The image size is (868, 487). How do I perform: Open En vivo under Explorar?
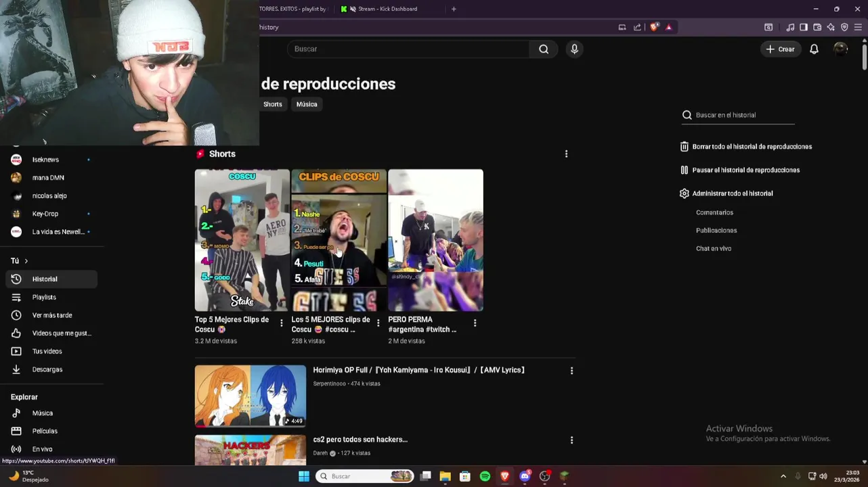51,449
